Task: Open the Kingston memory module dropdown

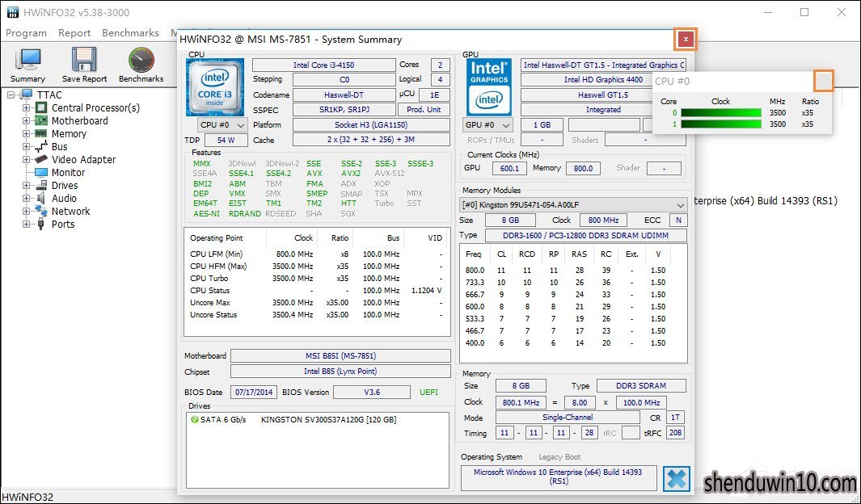Action: tap(573, 205)
